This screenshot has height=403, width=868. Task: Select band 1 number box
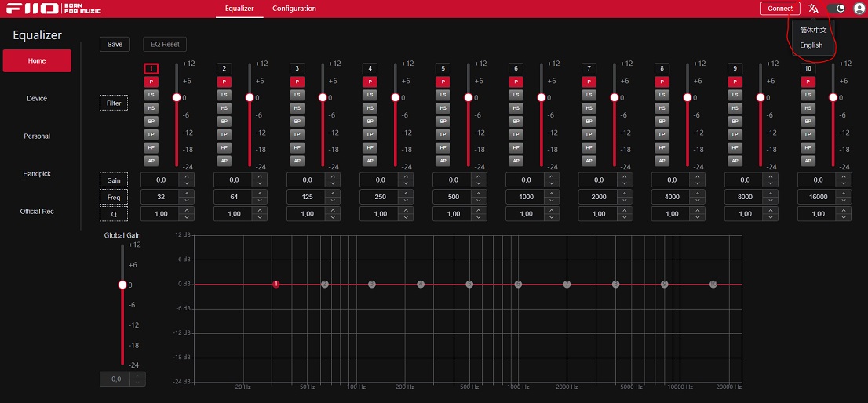point(151,68)
